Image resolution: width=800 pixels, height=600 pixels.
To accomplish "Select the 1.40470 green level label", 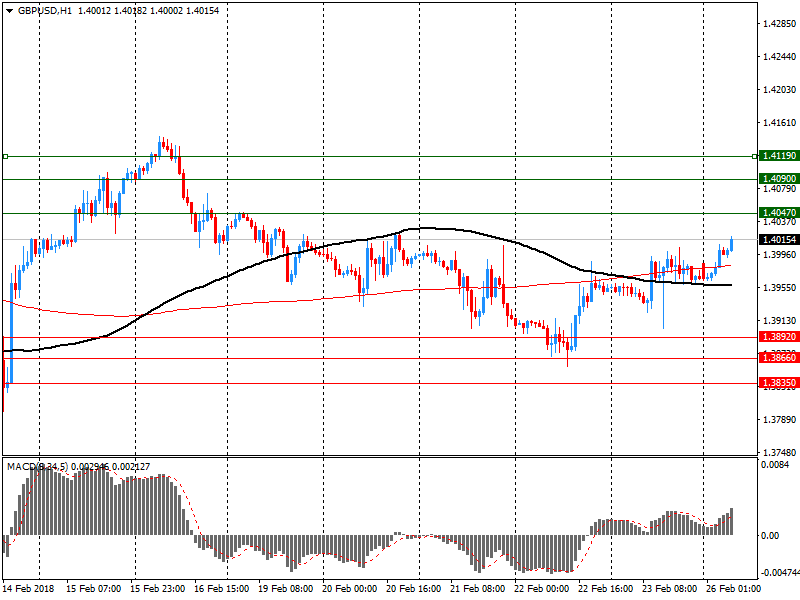I will [779, 213].
